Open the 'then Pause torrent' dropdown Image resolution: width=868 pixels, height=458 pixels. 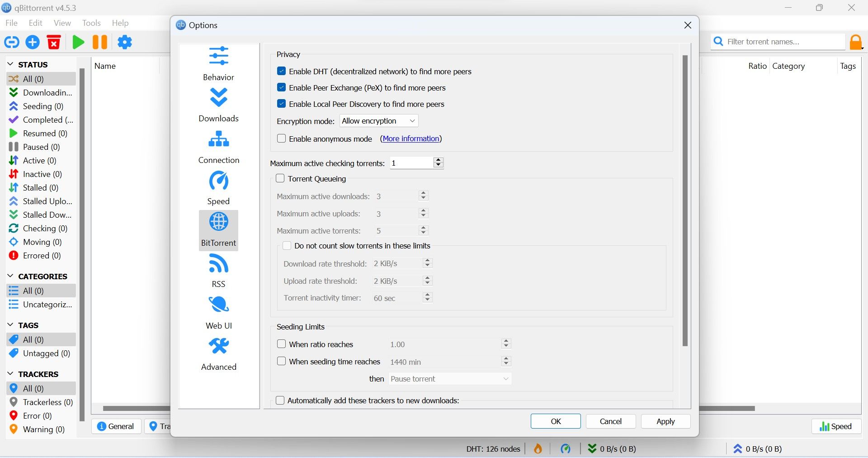[450, 379]
